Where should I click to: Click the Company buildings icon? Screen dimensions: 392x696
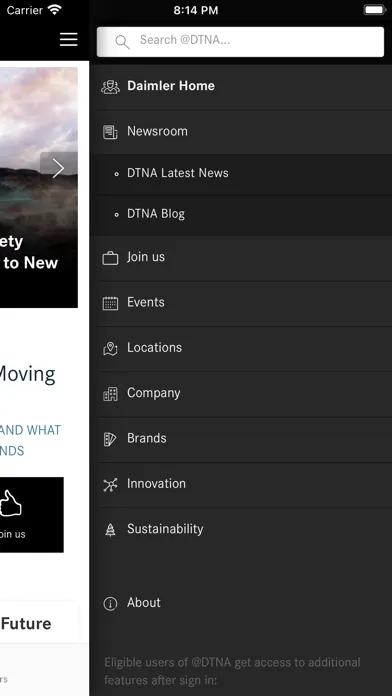click(110, 394)
